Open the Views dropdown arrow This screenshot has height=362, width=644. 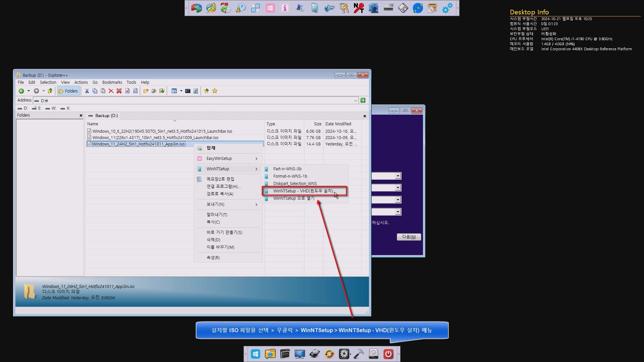[181, 91]
